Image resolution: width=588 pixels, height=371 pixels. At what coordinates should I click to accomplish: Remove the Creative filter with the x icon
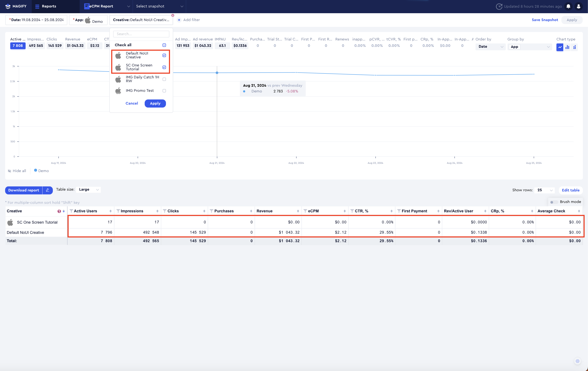coord(173,15)
